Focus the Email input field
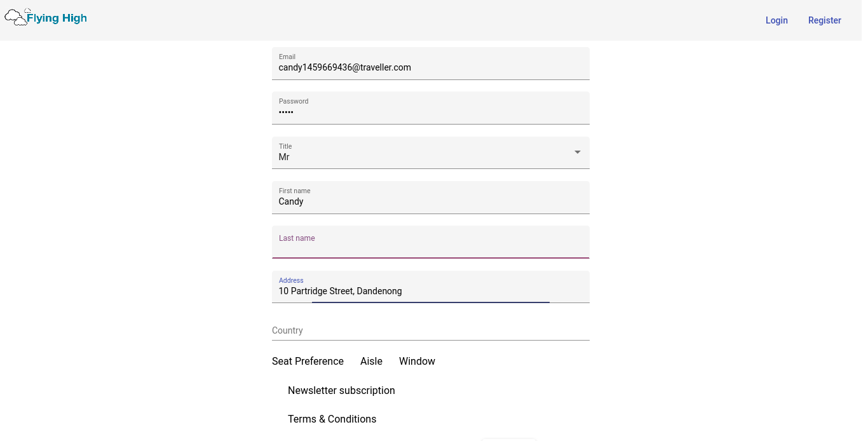This screenshot has width=868, height=441. click(x=431, y=64)
